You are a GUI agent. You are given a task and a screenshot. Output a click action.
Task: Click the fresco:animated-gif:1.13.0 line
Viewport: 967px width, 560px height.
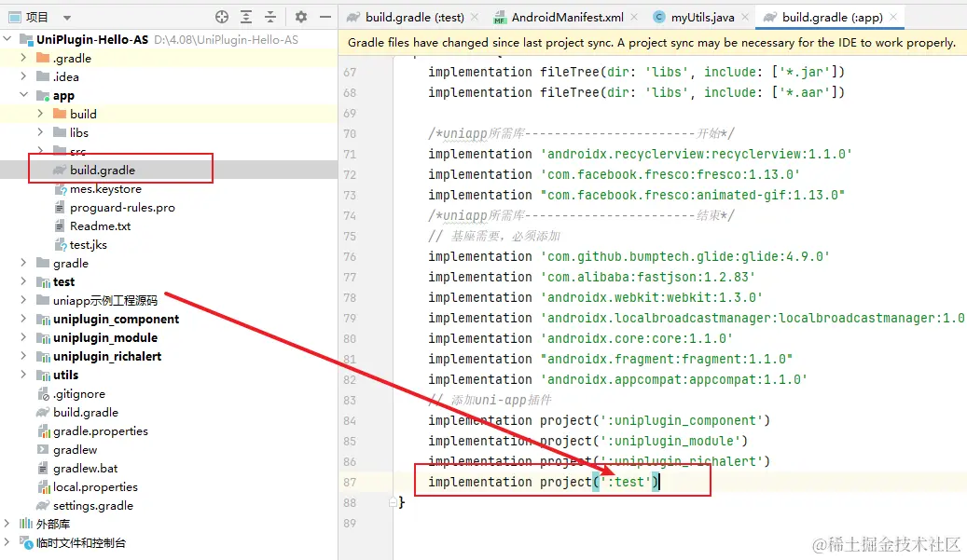pos(637,195)
